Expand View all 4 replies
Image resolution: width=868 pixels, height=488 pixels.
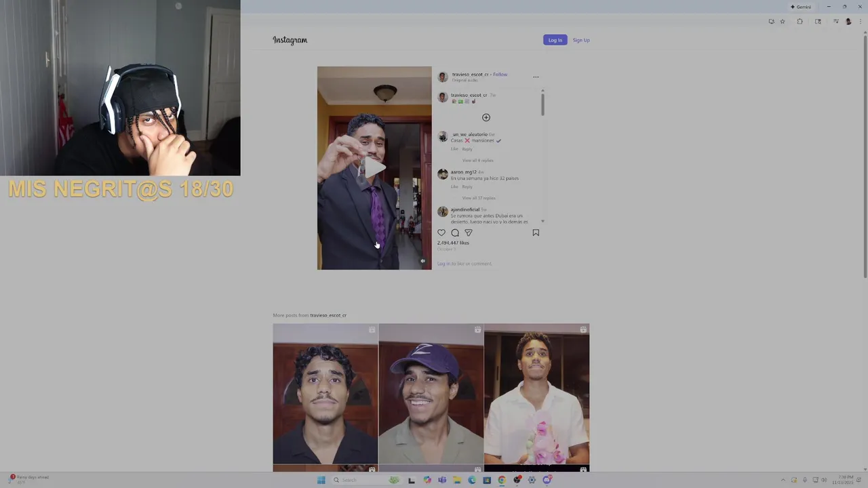click(x=478, y=160)
